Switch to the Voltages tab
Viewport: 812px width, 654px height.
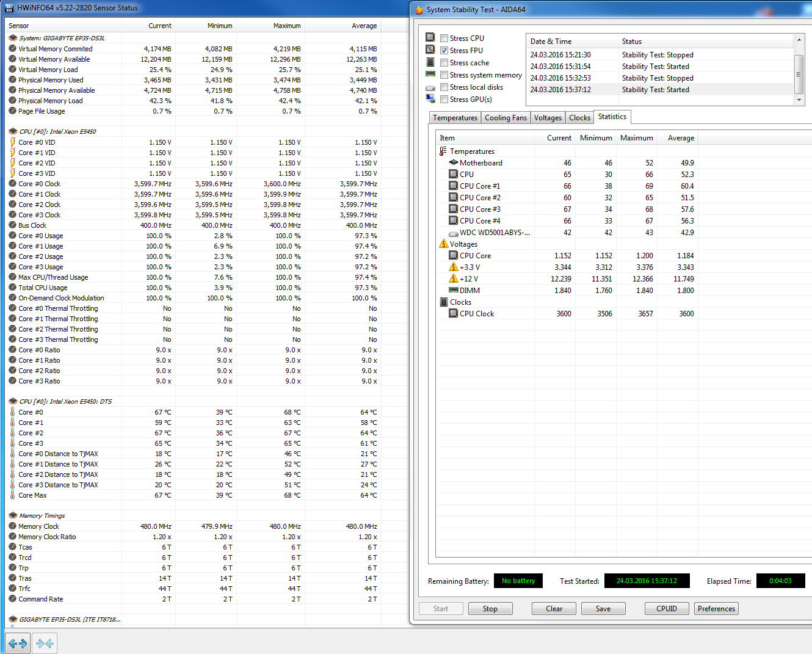point(548,118)
